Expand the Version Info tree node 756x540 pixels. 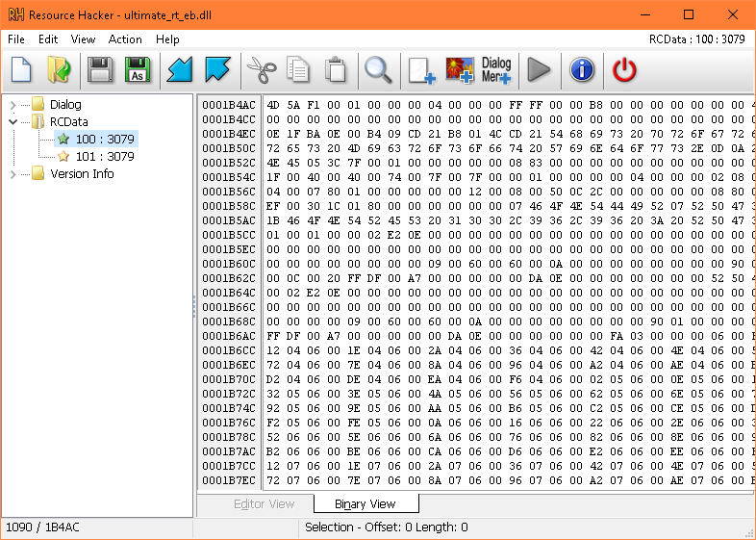click(x=13, y=174)
